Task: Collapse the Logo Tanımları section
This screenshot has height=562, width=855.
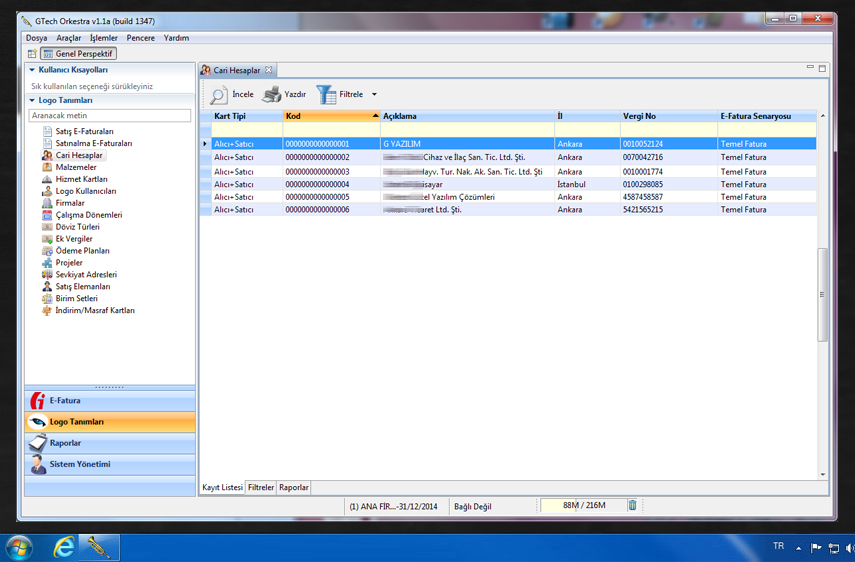Action: coord(32,101)
